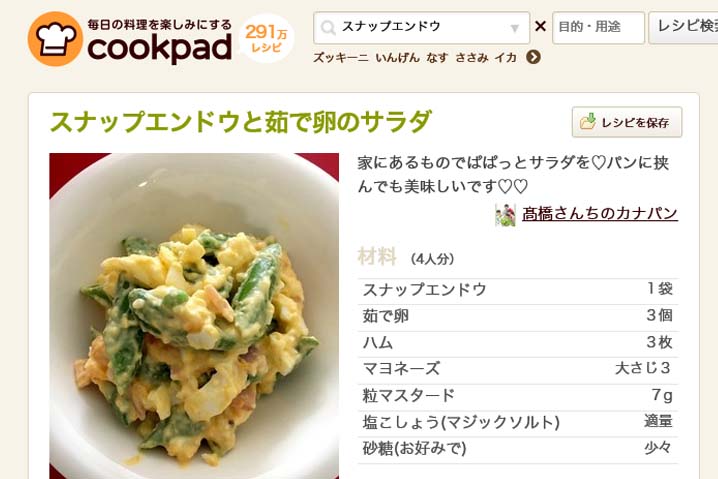Click the レシピを保存 button

[x=627, y=122]
